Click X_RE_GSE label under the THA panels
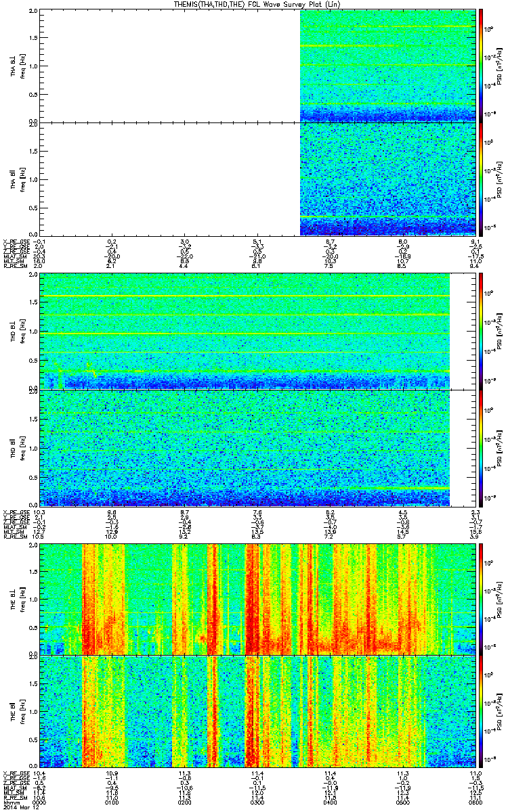 [16, 242]
